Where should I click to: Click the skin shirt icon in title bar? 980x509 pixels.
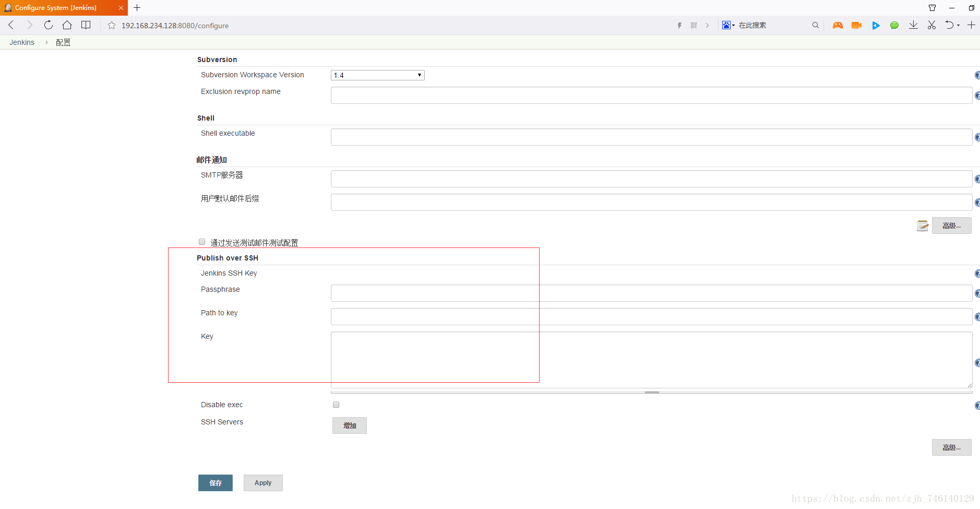click(932, 8)
